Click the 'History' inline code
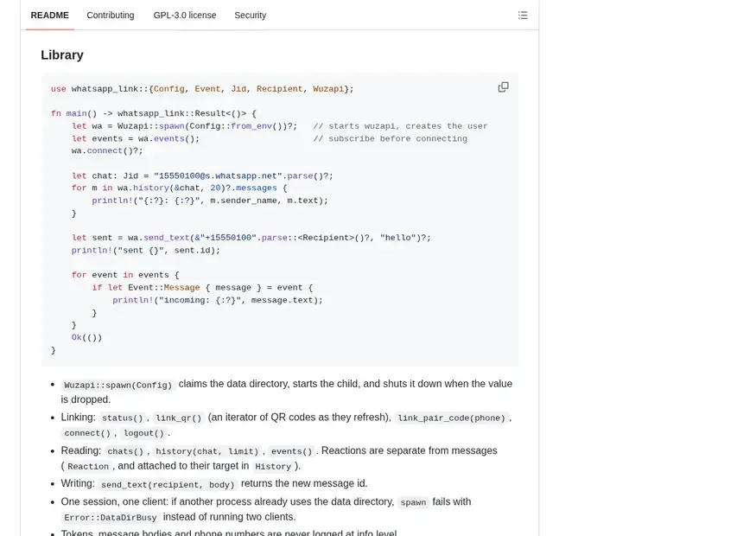This screenshot has width=756, height=536. 273,467
